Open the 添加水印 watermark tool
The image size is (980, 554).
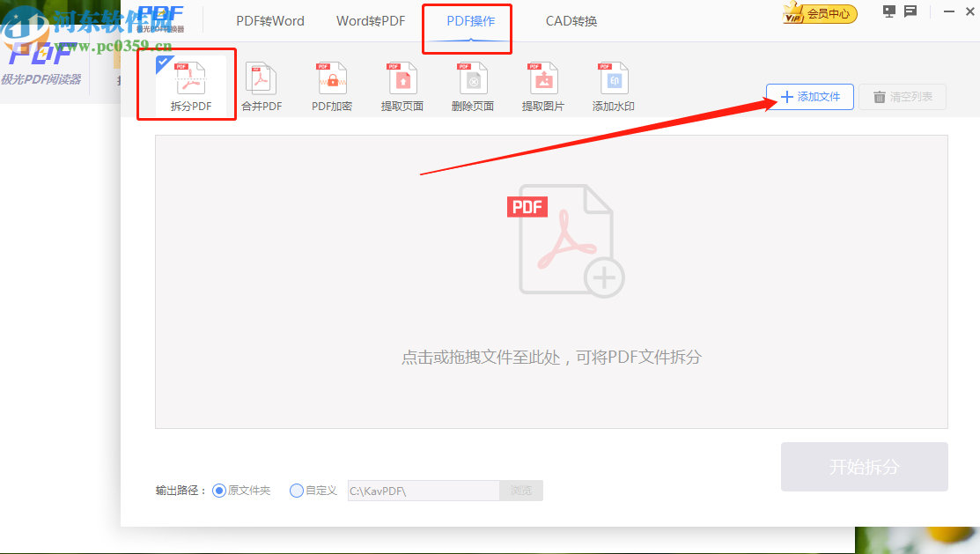point(613,84)
